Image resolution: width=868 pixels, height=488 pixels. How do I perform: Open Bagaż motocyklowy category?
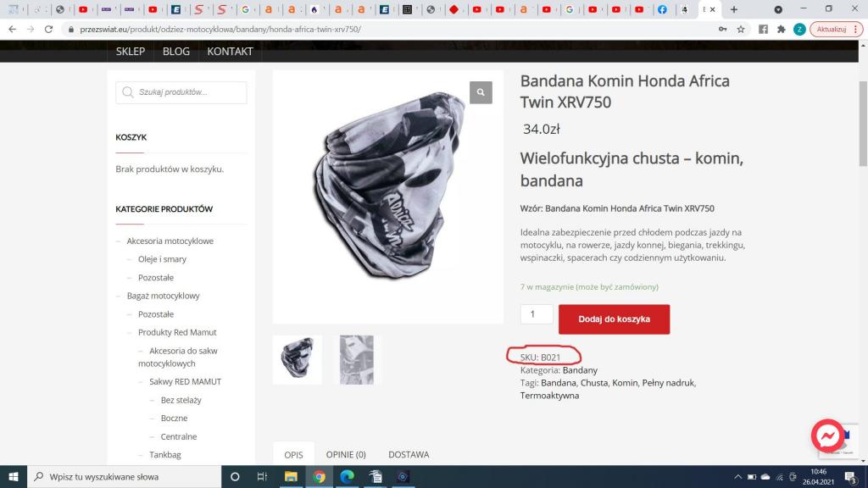tap(164, 296)
